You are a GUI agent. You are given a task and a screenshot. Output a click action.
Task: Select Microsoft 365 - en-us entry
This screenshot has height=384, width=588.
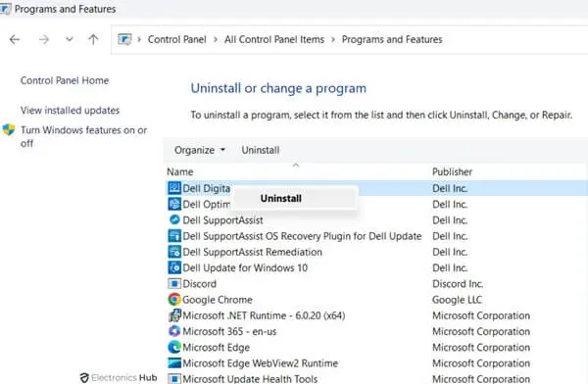tap(229, 331)
